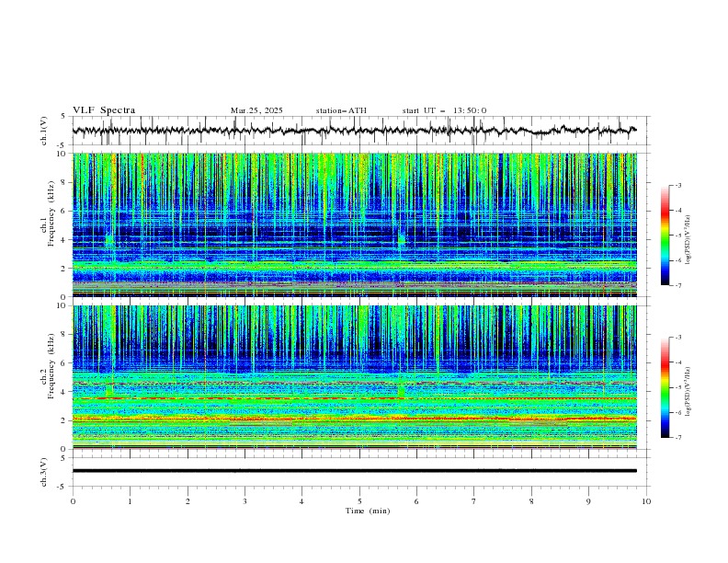
Task: Click the ch.2 colorbar "log(PSD)(V²/Hz)" label
Action: point(688,391)
